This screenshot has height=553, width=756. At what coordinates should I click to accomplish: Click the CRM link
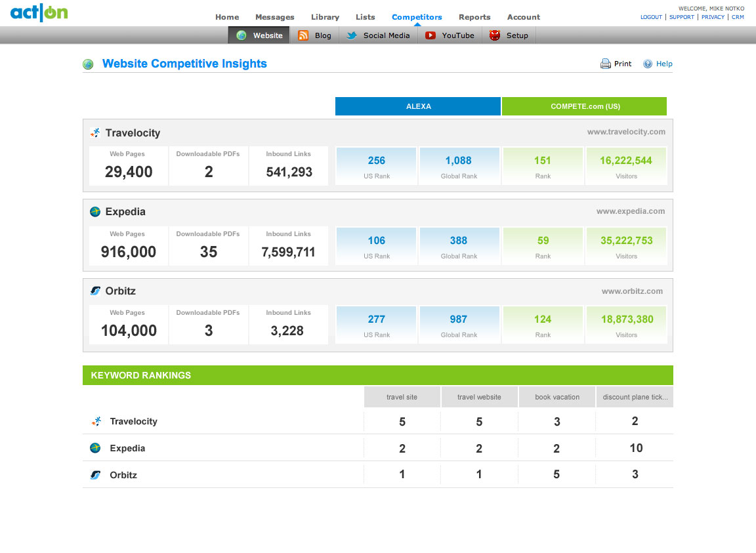(x=738, y=17)
